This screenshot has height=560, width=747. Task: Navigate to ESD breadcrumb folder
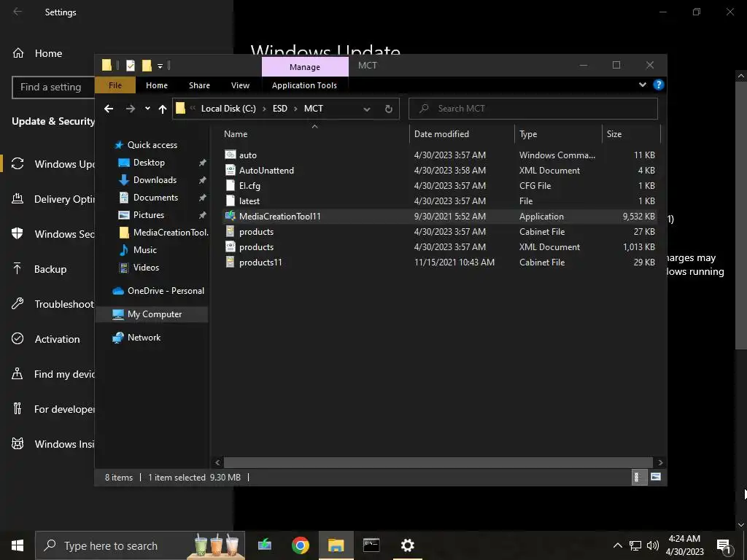279,108
